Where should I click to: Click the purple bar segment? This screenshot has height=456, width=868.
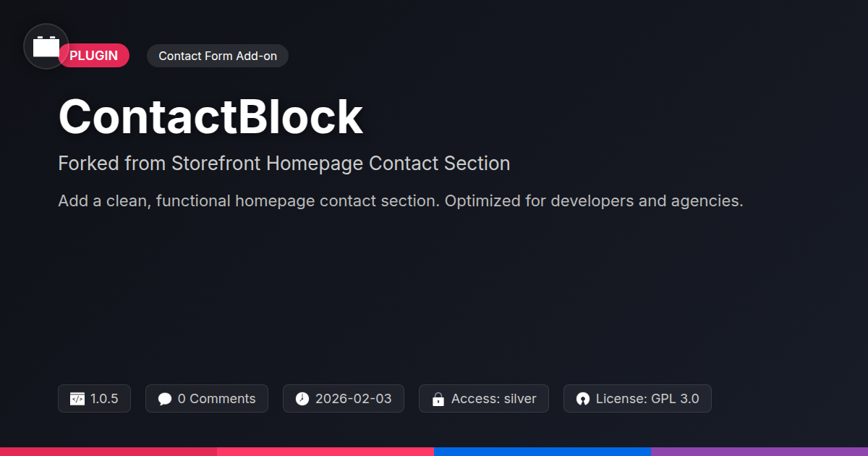coord(759,452)
